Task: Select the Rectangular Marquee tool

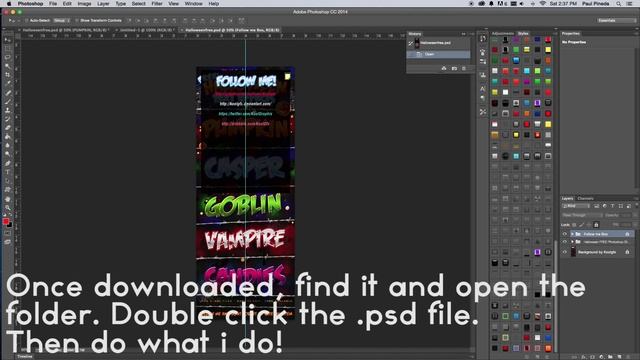Action: point(8,49)
